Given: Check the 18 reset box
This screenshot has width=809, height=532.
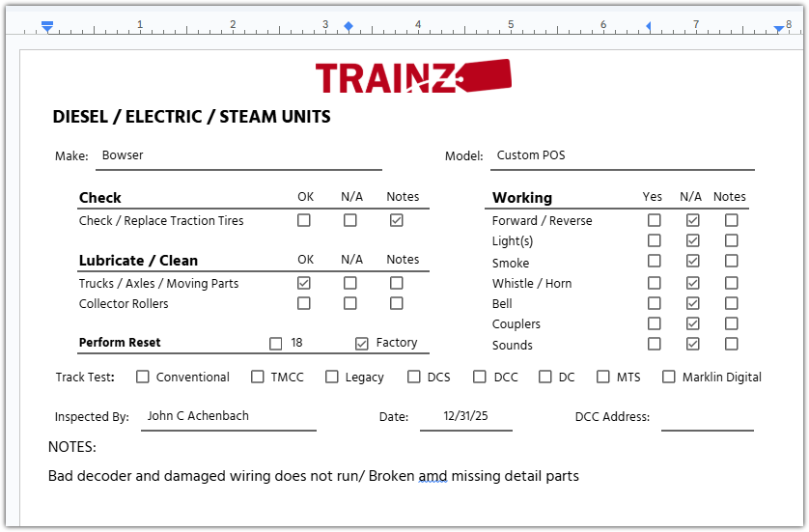Looking at the screenshot, I should coord(276,343).
